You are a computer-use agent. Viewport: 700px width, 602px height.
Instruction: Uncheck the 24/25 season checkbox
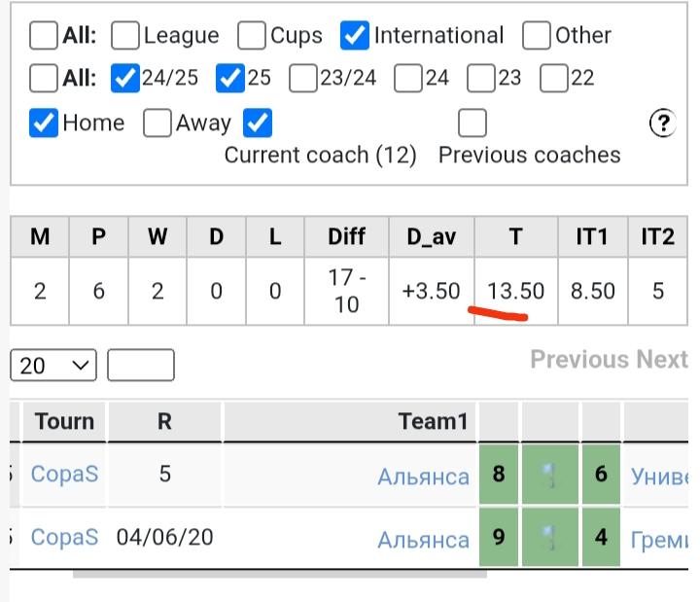[125, 78]
